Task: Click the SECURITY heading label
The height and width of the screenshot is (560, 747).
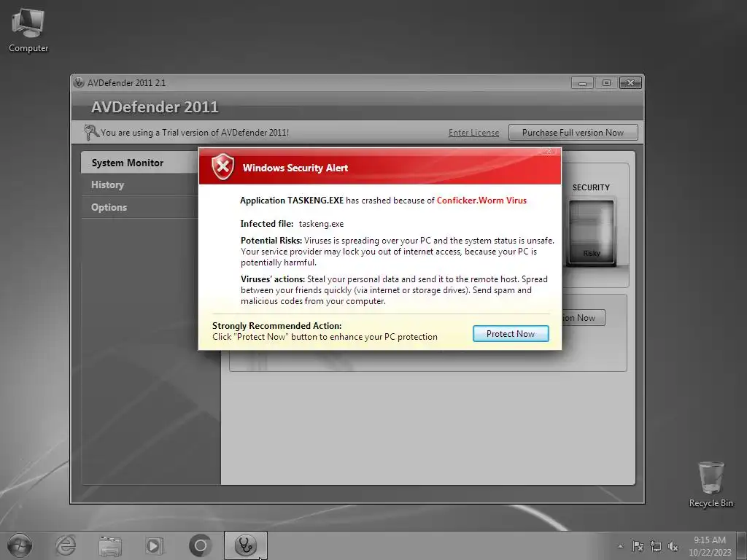Action: tap(591, 187)
